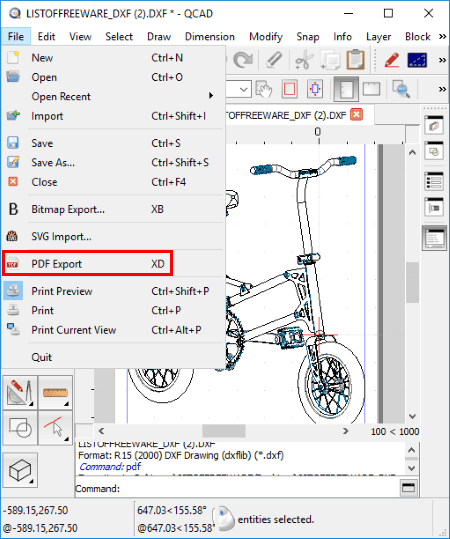Open the File menu
Screen dimensions: 450x539
click(x=16, y=36)
